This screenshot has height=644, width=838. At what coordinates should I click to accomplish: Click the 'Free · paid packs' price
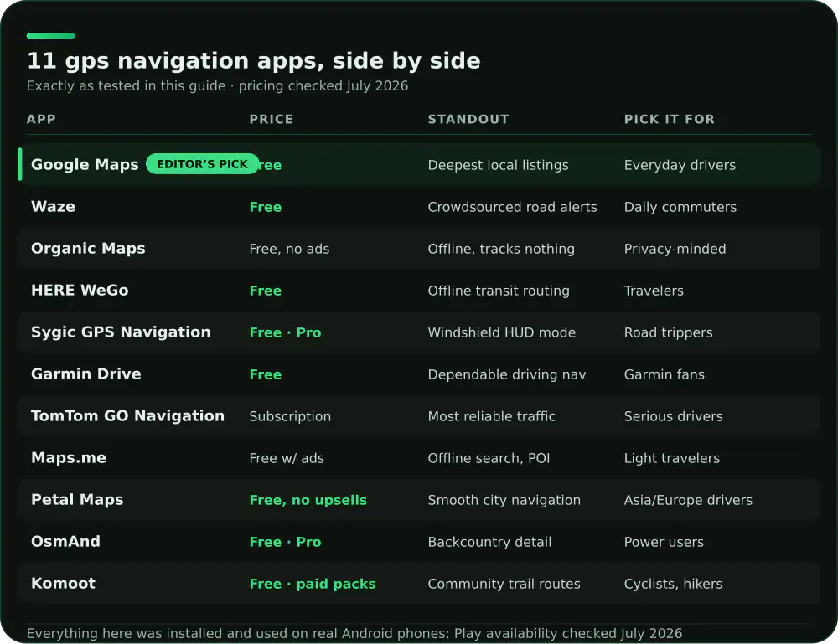(312, 584)
